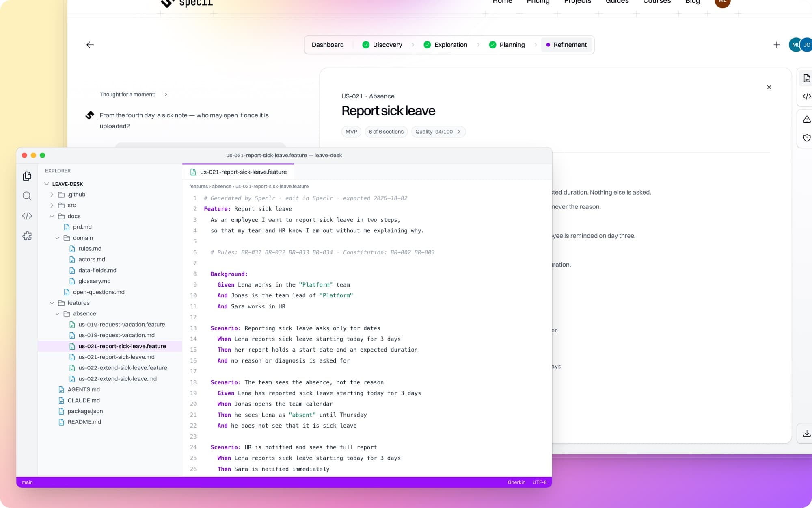Open rules.md in the file tree
The width and height of the screenshot is (812, 508).
click(x=90, y=249)
